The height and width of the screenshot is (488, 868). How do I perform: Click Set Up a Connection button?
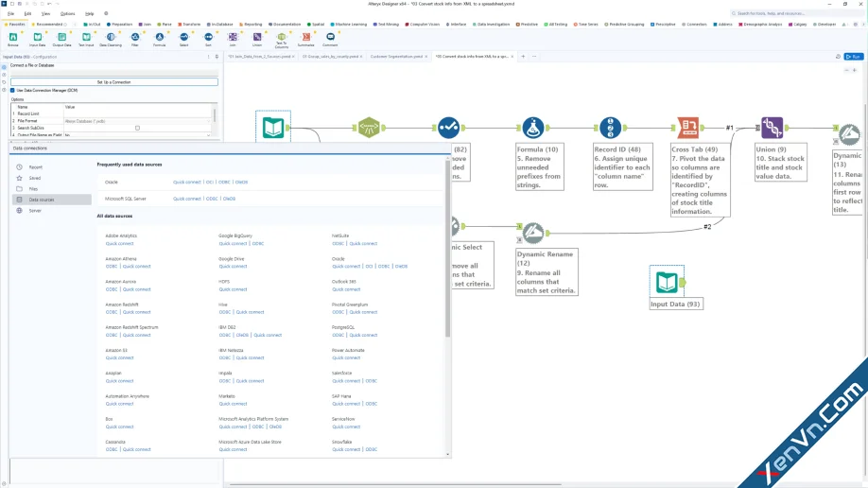click(114, 82)
